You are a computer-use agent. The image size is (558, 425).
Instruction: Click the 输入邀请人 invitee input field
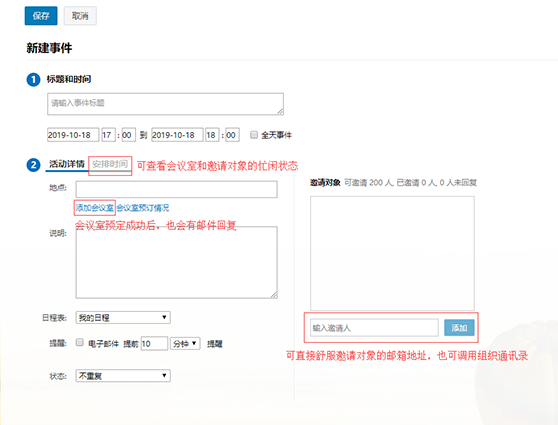coord(374,327)
